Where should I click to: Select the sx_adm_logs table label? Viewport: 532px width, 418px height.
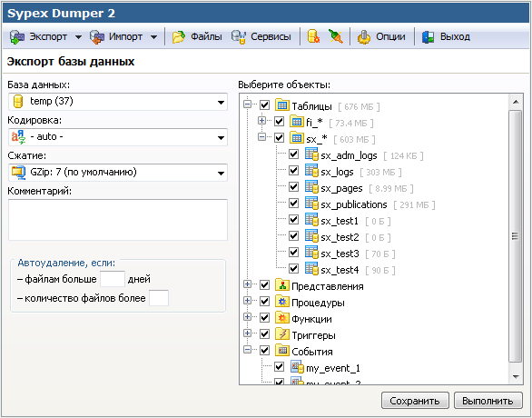(349, 156)
